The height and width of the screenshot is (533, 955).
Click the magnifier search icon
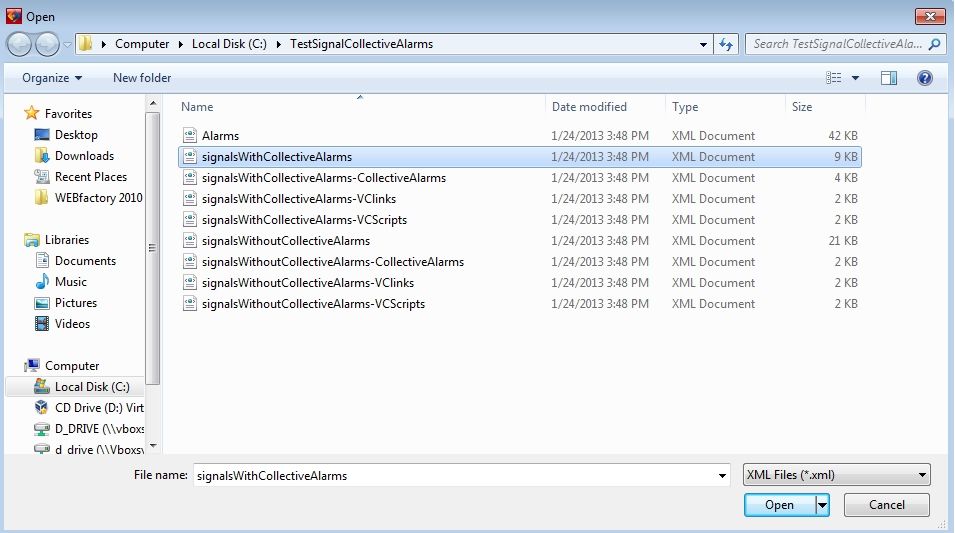tap(934, 44)
